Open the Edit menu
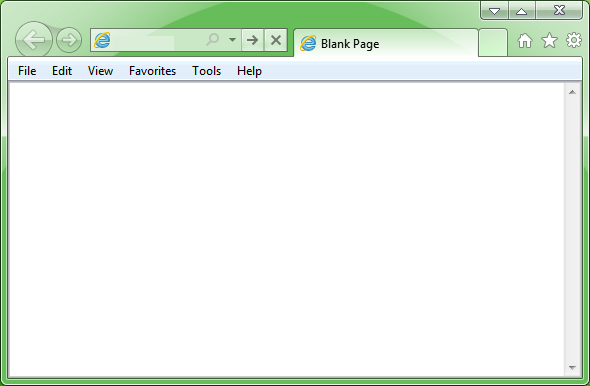Screen dimensions: 590x386 (x=62, y=71)
